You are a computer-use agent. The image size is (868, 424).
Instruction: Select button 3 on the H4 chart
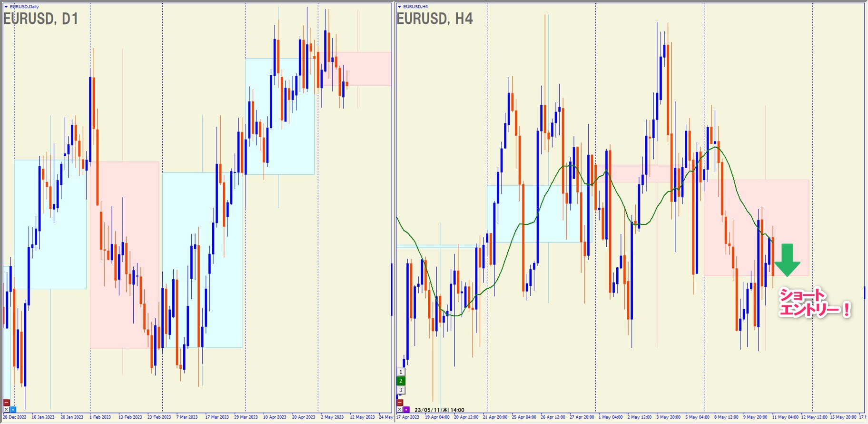[x=401, y=390]
